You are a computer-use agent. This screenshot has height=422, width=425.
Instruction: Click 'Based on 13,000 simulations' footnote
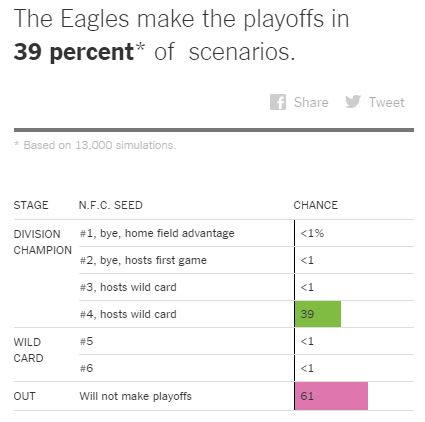click(99, 145)
